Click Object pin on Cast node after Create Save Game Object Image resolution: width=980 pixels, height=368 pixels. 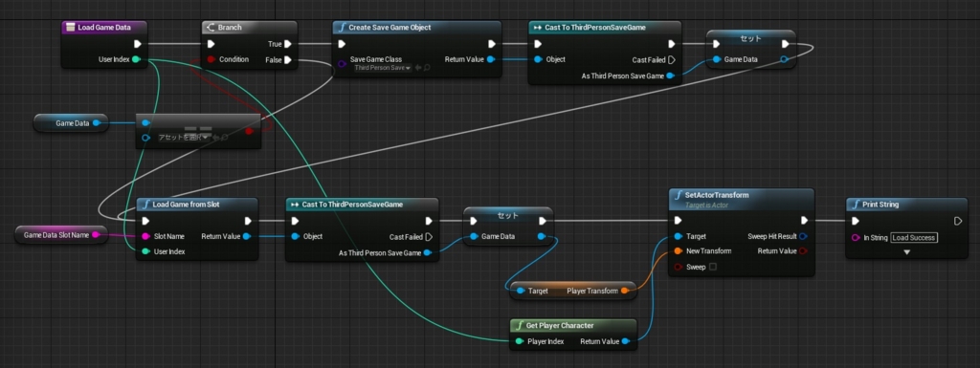point(538,60)
